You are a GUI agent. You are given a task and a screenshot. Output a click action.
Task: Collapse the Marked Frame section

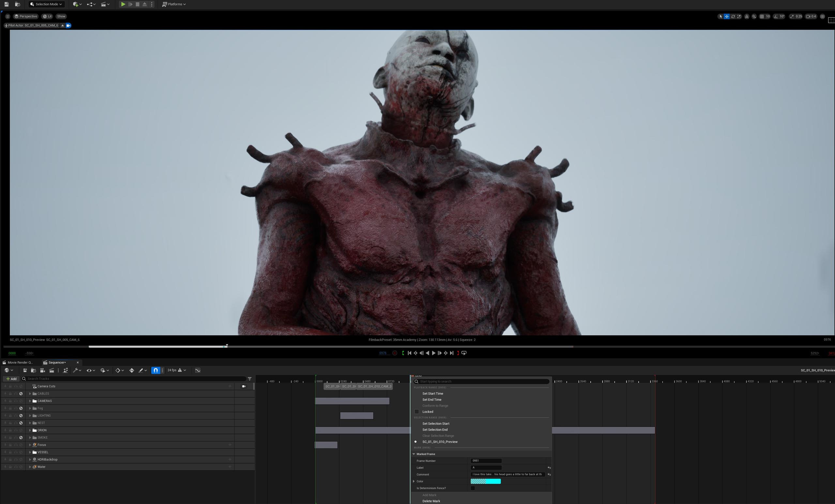[414, 454]
